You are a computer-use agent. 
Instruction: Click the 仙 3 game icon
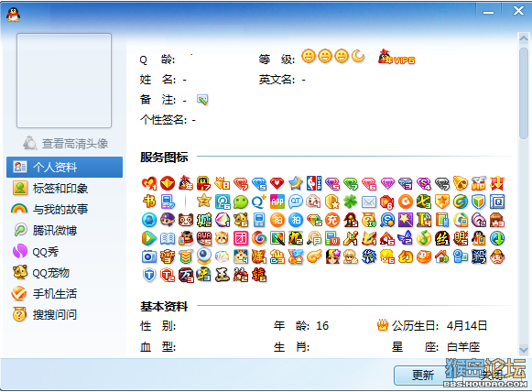click(x=277, y=256)
